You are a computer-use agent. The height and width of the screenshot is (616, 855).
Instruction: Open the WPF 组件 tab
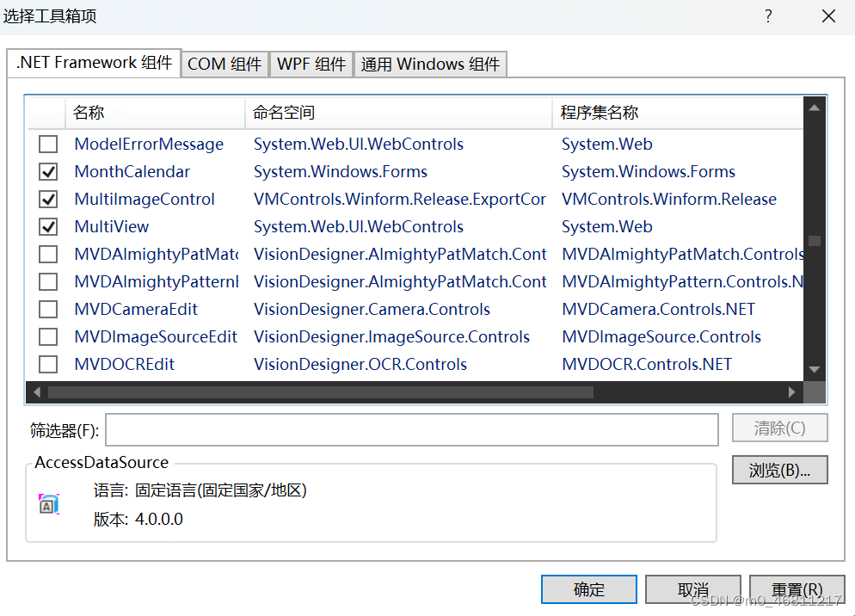311,64
